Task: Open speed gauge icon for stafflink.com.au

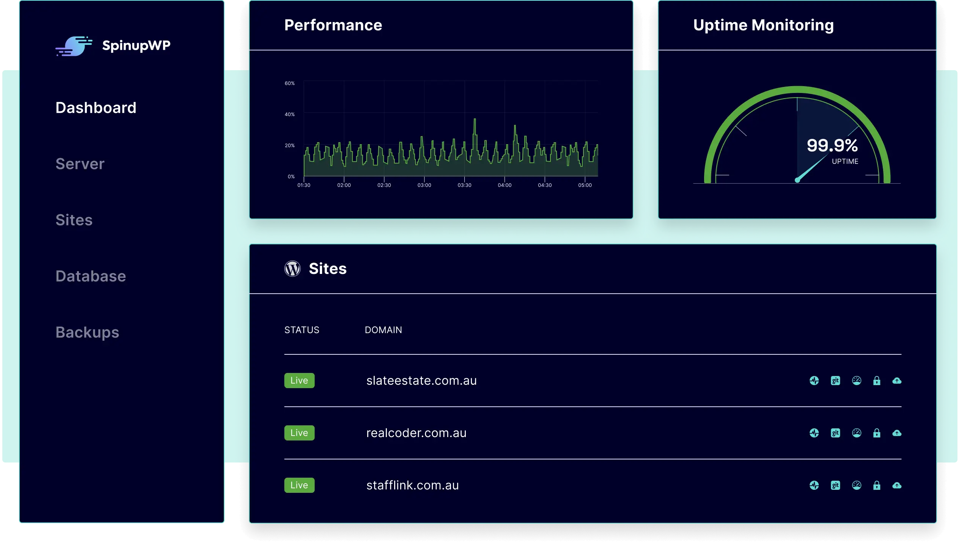Action: 857,485
